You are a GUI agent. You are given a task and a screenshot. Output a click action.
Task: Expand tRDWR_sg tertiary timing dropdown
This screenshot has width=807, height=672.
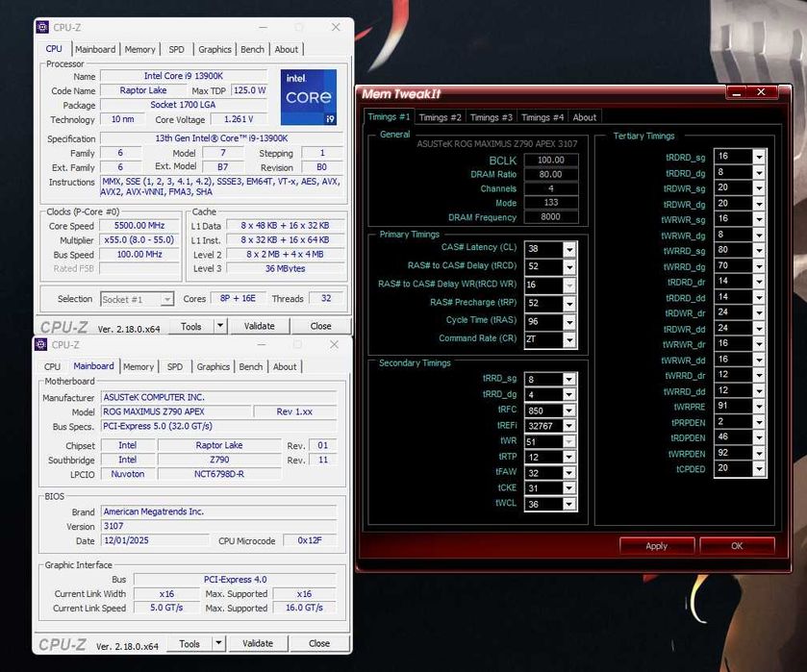pos(759,187)
